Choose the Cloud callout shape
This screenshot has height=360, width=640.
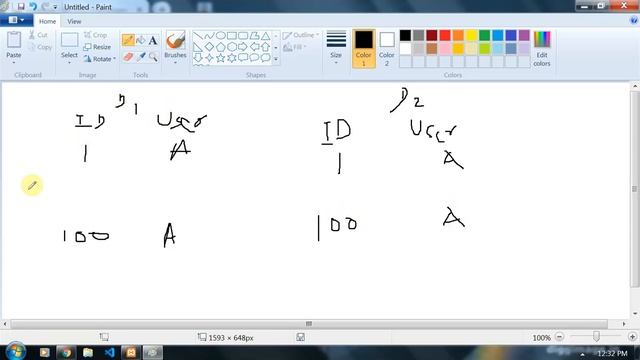click(x=265, y=58)
